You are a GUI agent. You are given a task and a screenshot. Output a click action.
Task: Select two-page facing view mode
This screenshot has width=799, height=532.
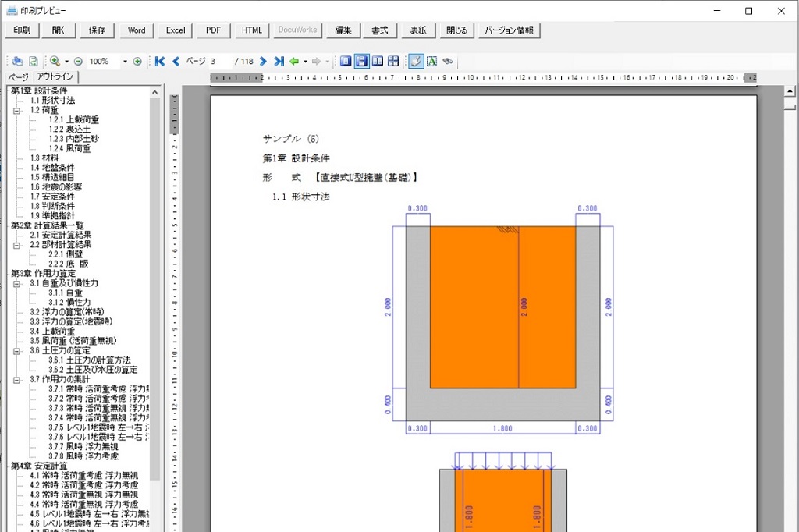click(378, 61)
